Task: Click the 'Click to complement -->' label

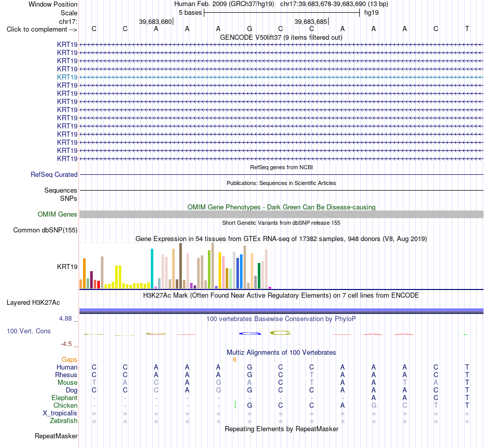Action: [42, 30]
